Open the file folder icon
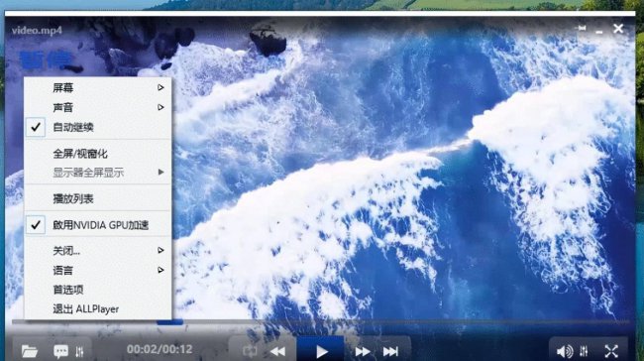 [29, 351]
